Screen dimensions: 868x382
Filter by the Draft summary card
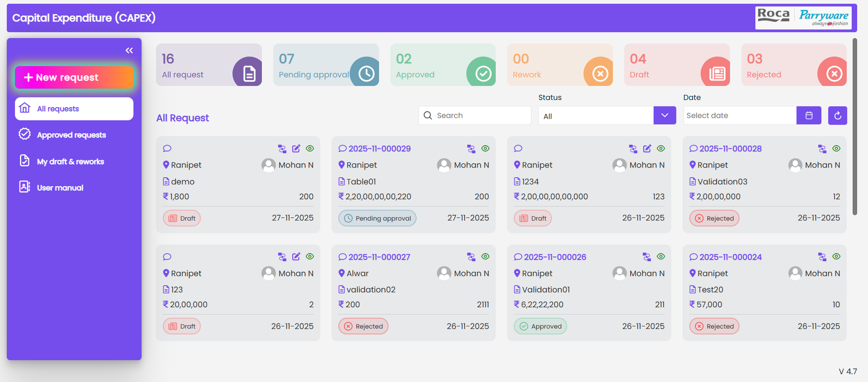click(x=677, y=65)
